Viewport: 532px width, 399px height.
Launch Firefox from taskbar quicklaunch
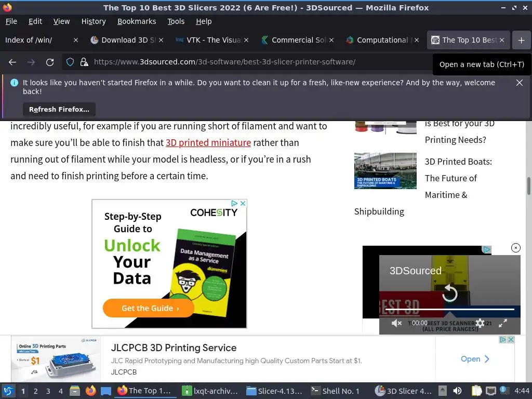(x=90, y=391)
